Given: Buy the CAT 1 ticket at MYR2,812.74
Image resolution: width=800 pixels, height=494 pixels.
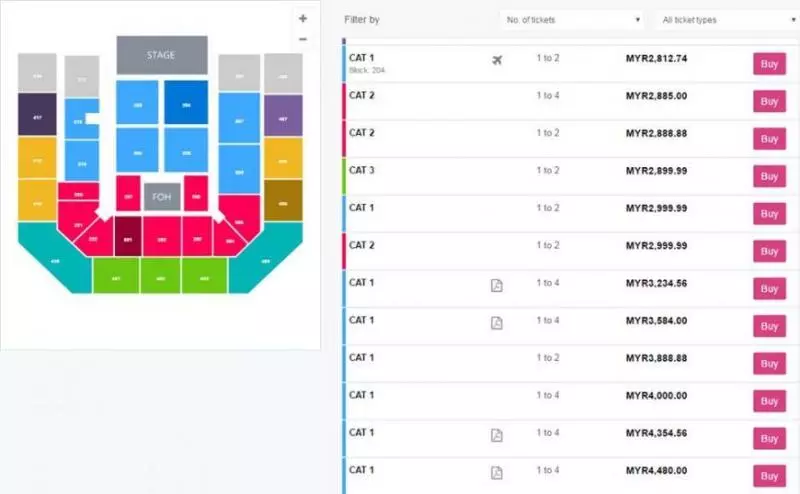Looking at the screenshot, I should coord(769,64).
